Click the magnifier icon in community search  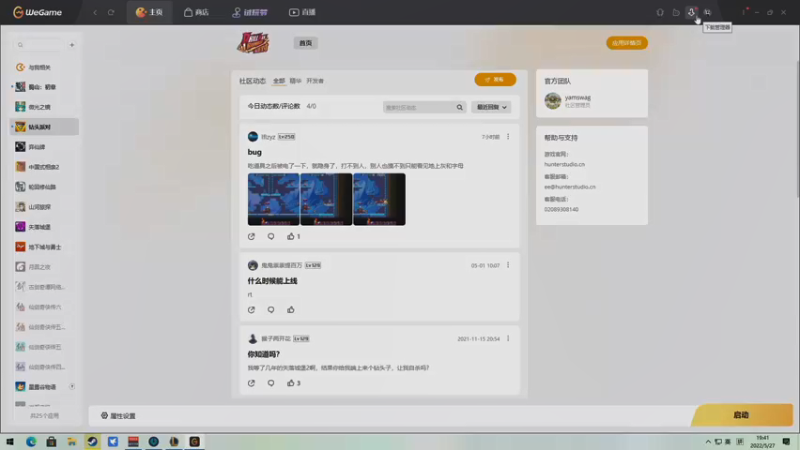coord(460,107)
